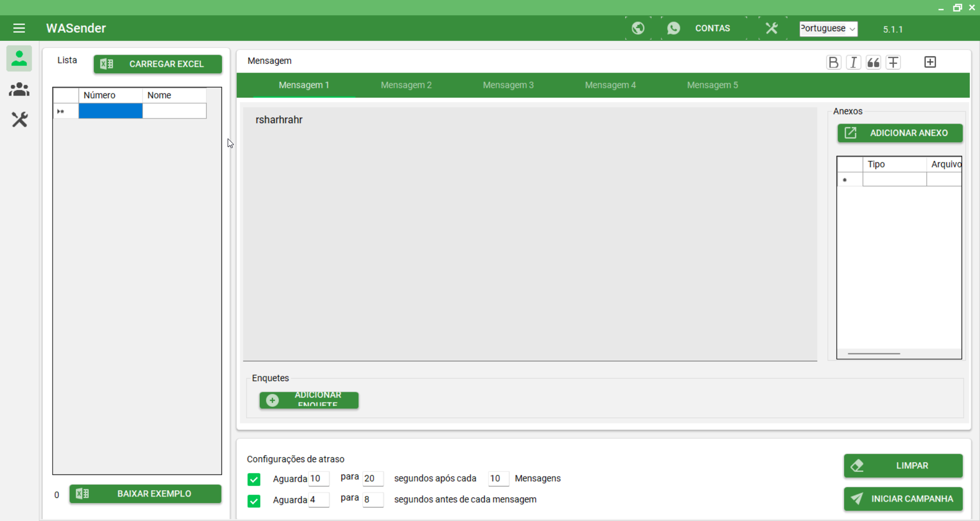The image size is (980, 521).
Task: Select the empty Nome cell
Action: click(174, 111)
